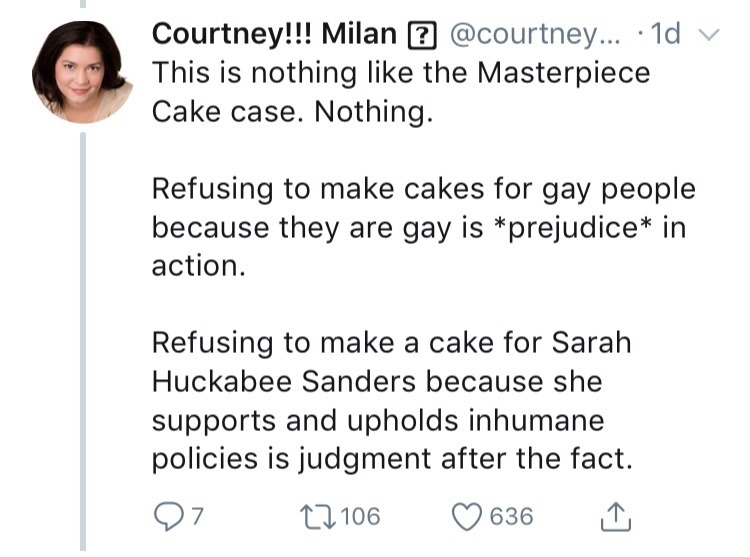Click the reply count of 7
Screen dimensions: 750x557
[197, 516]
